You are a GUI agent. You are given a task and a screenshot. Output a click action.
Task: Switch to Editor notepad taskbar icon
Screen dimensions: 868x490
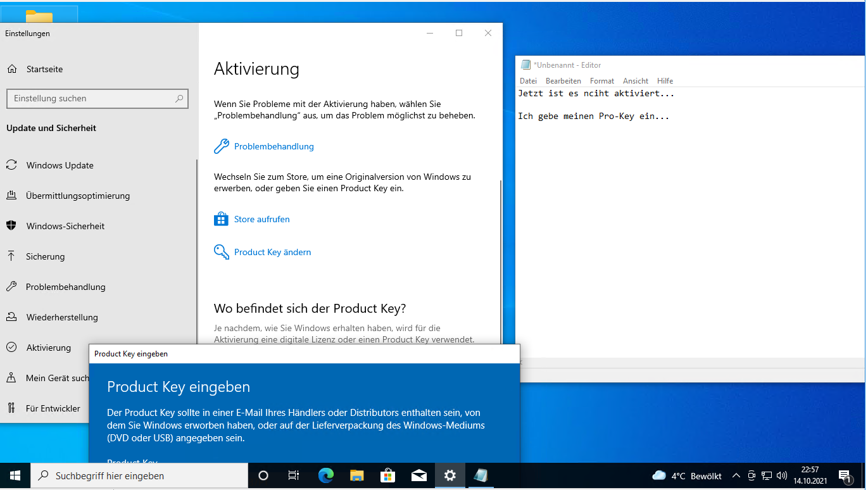(x=481, y=475)
